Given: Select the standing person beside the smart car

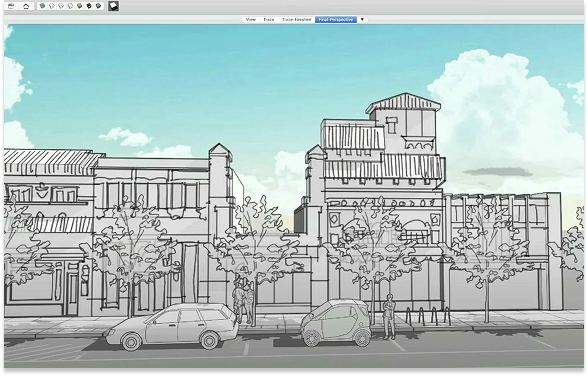Looking at the screenshot, I should [389, 317].
